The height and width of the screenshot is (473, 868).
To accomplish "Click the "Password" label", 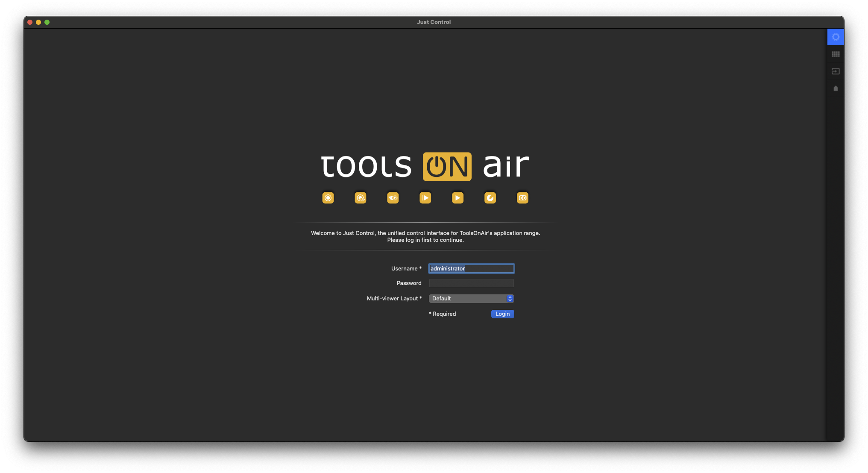I will tap(409, 283).
